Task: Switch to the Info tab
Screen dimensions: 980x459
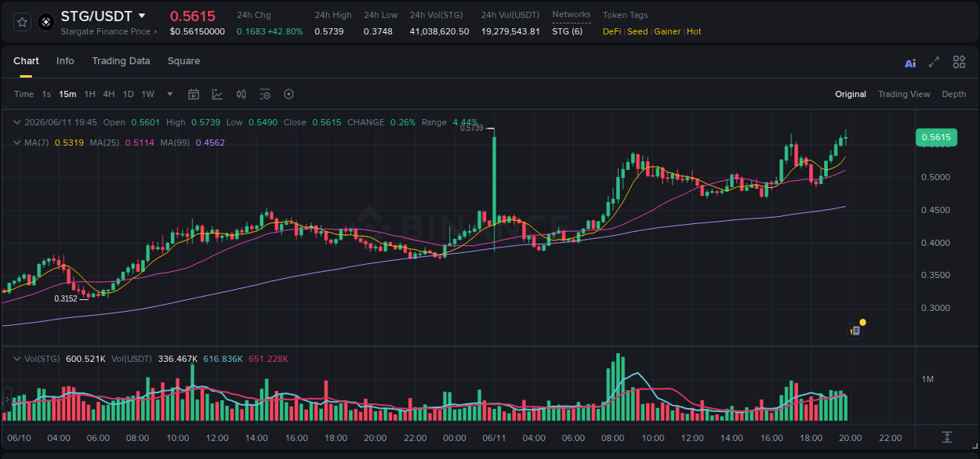Action: coord(65,61)
